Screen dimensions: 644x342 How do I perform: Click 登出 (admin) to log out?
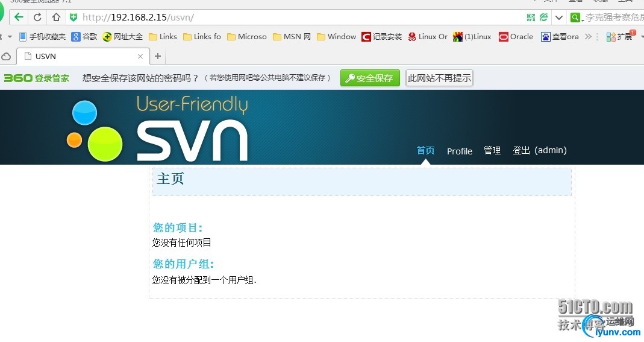click(540, 150)
